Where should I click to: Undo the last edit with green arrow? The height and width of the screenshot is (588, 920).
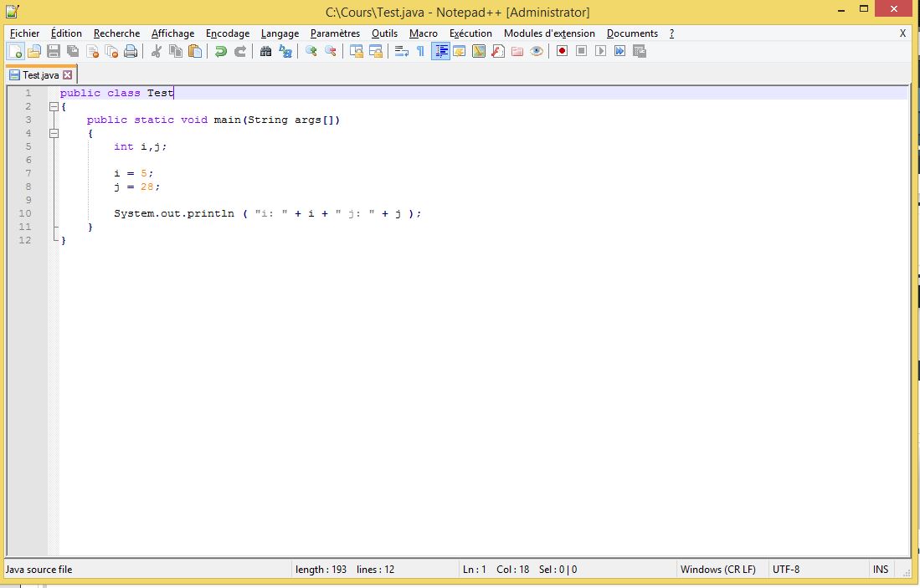(x=221, y=52)
